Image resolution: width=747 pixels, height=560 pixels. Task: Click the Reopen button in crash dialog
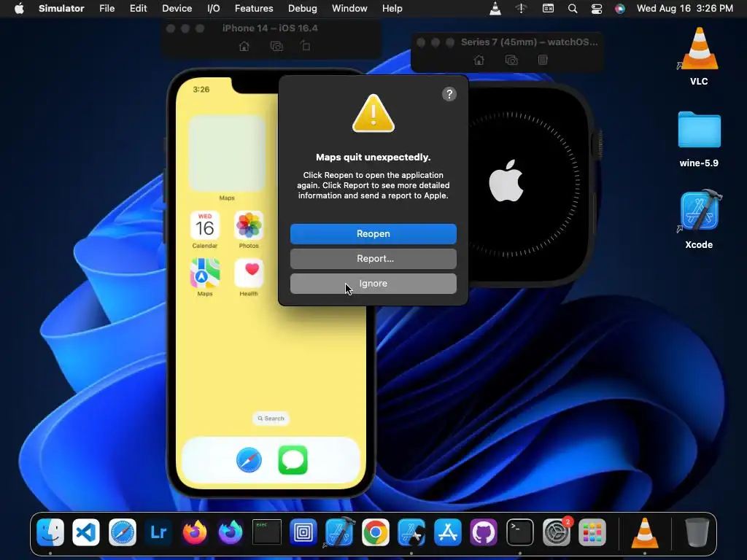point(373,234)
